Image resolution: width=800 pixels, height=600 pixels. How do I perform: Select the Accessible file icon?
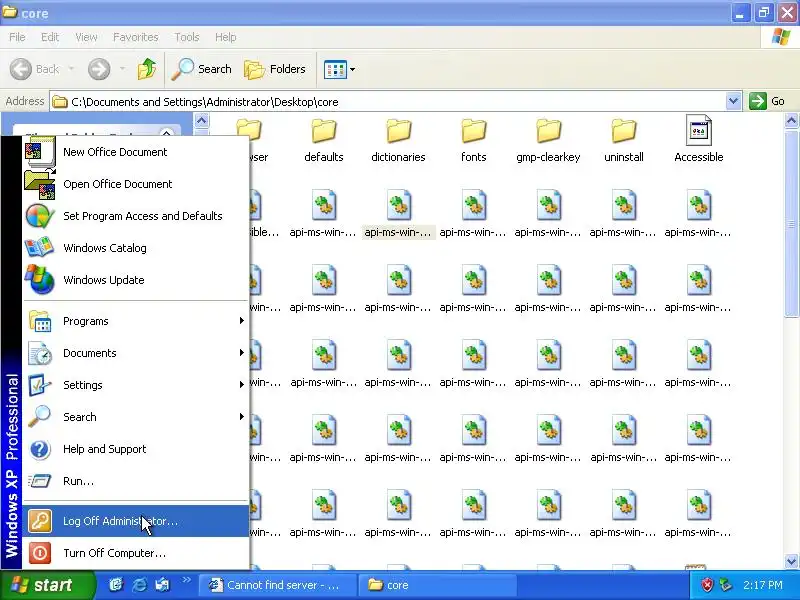pos(698,132)
